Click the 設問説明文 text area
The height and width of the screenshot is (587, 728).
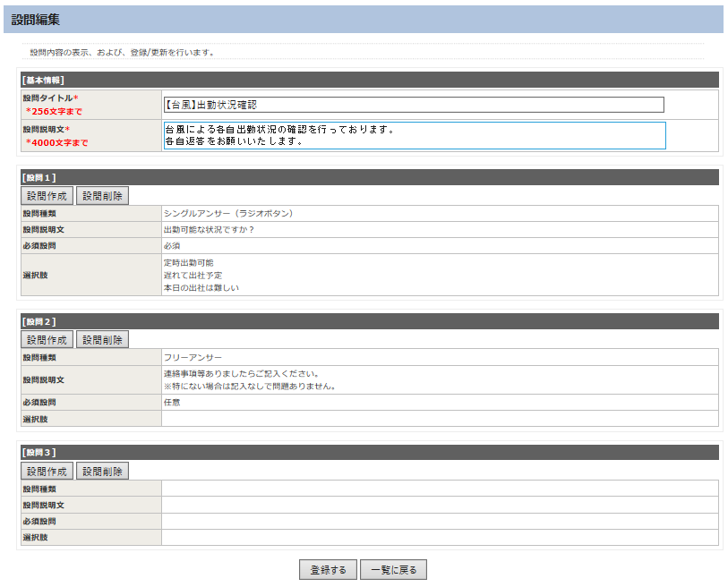[x=414, y=135]
